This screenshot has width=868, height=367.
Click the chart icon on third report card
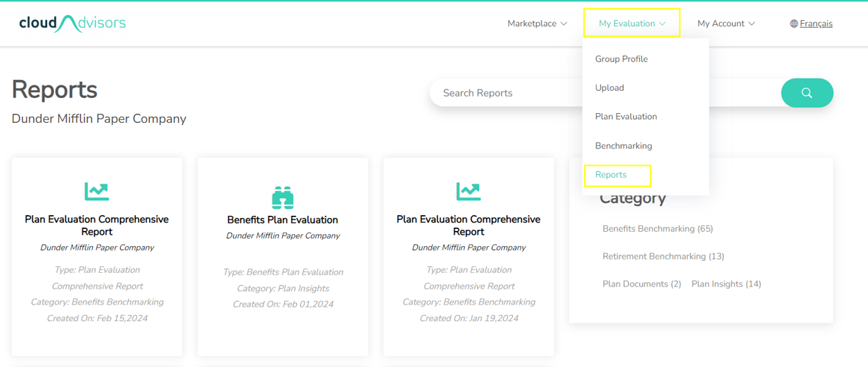469,191
